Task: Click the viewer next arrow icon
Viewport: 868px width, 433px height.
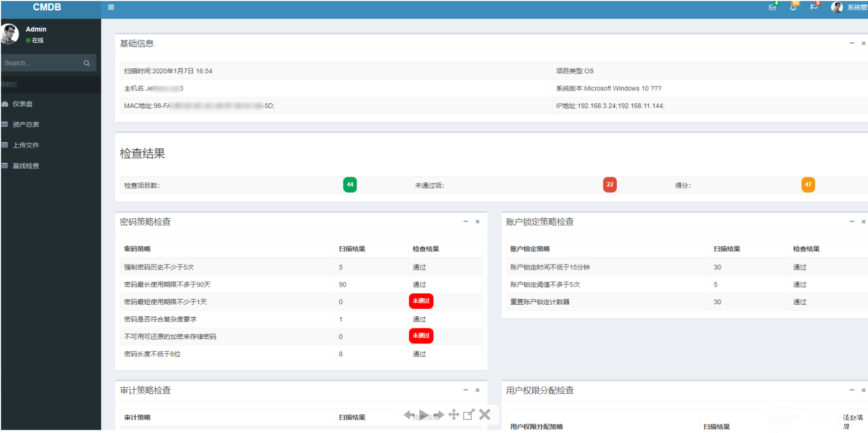Action: point(439,415)
